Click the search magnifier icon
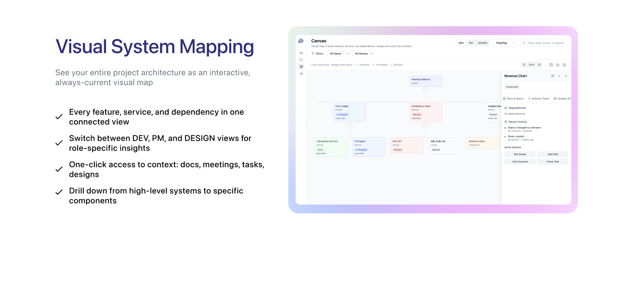The image size is (644, 297). click(x=524, y=43)
